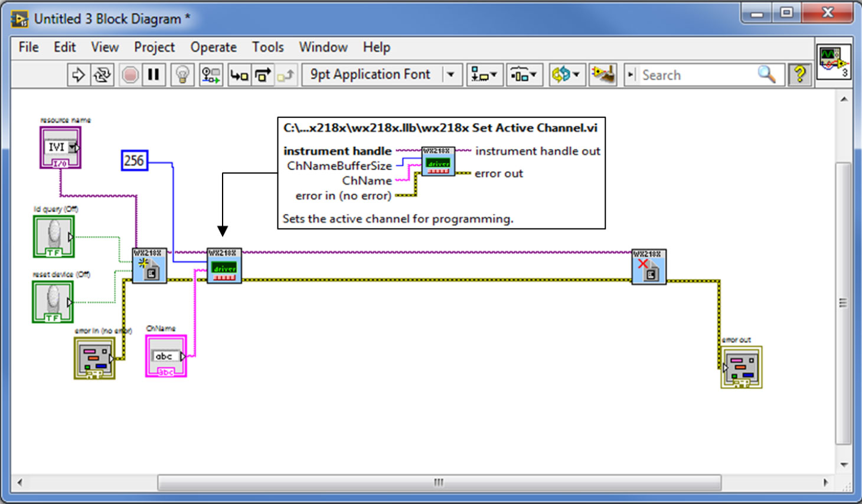Open the Tools menu
862x504 pixels.
pyautogui.click(x=267, y=47)
